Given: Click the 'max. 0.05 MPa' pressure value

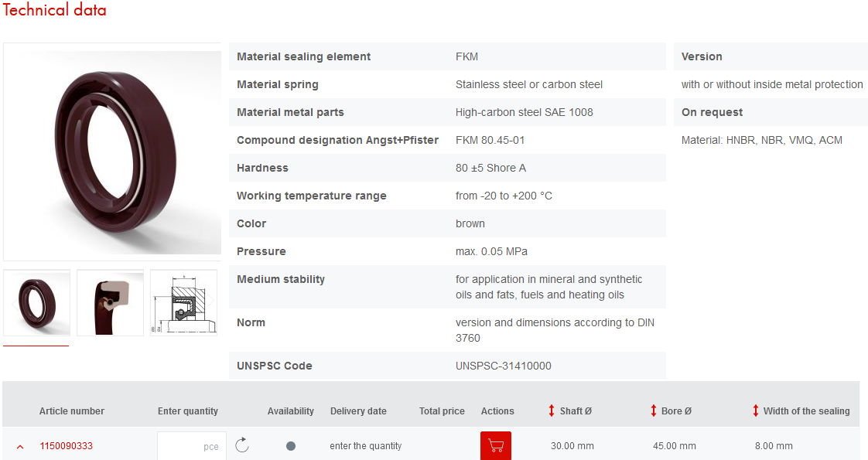Looking at the screenshot, I should [491, 251].
